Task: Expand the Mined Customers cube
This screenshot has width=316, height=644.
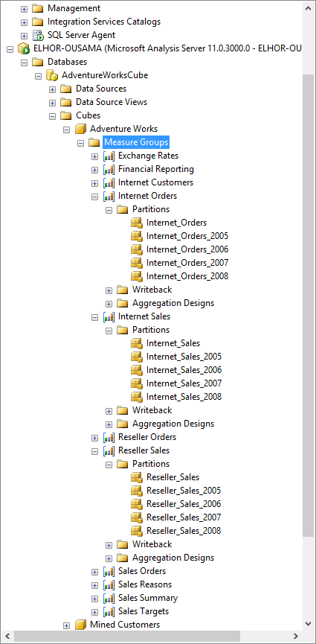Action: [x=66, y=625]
